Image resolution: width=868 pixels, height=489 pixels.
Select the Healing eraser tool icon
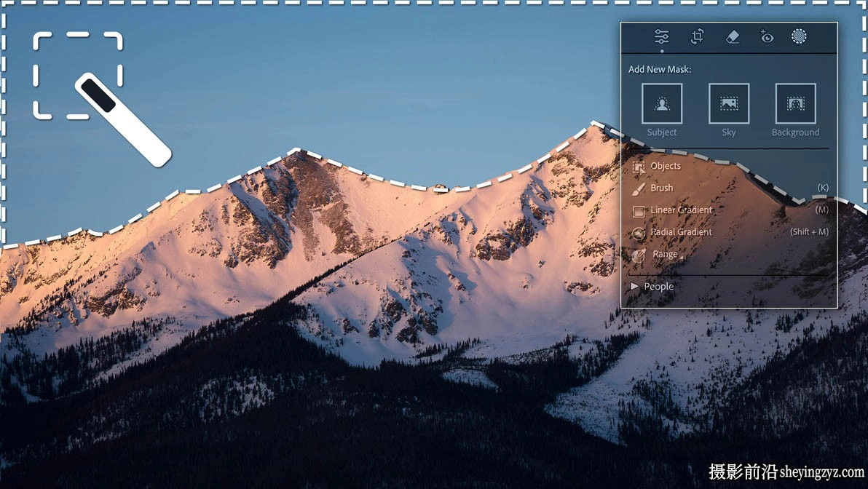[x=732, y=36]
